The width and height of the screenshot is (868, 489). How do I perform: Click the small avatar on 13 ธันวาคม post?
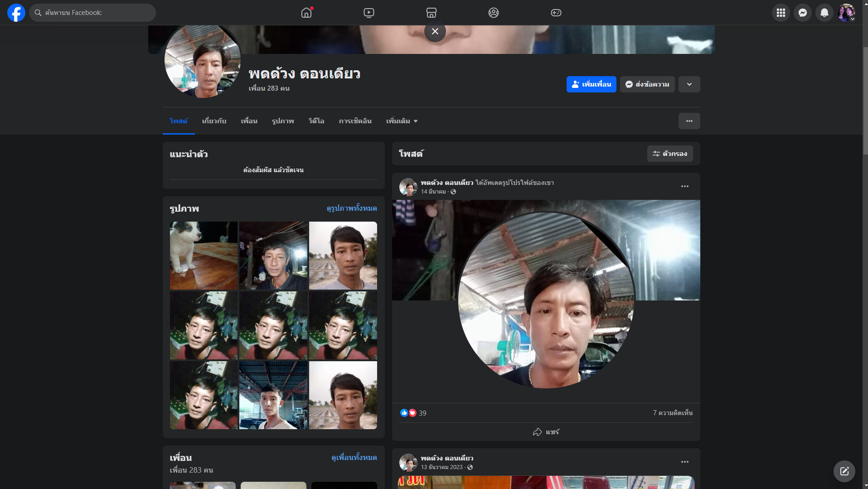[x=408, y=462]
